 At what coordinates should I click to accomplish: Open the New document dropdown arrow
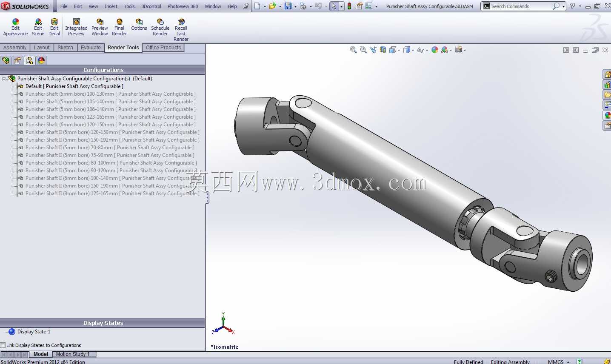(265, 6)
